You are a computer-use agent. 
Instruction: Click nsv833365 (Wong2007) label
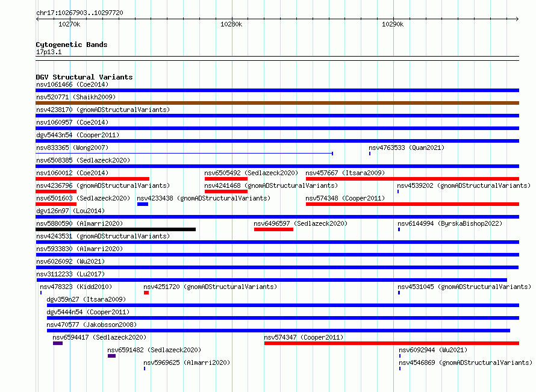(72, 148)
